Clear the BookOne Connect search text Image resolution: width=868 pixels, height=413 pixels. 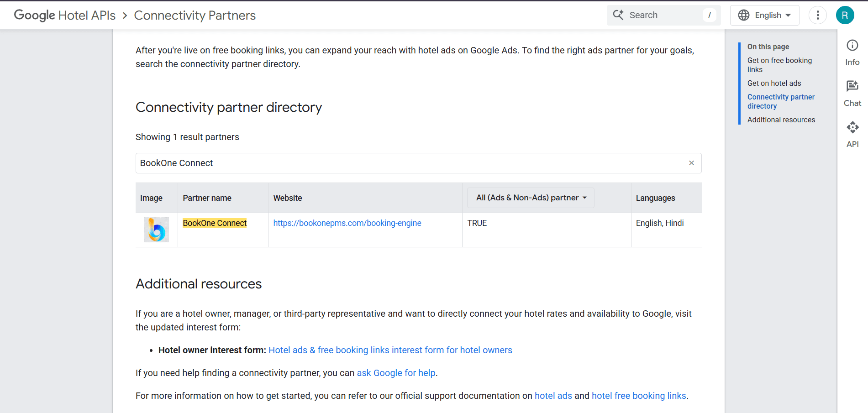coord(691,163)
